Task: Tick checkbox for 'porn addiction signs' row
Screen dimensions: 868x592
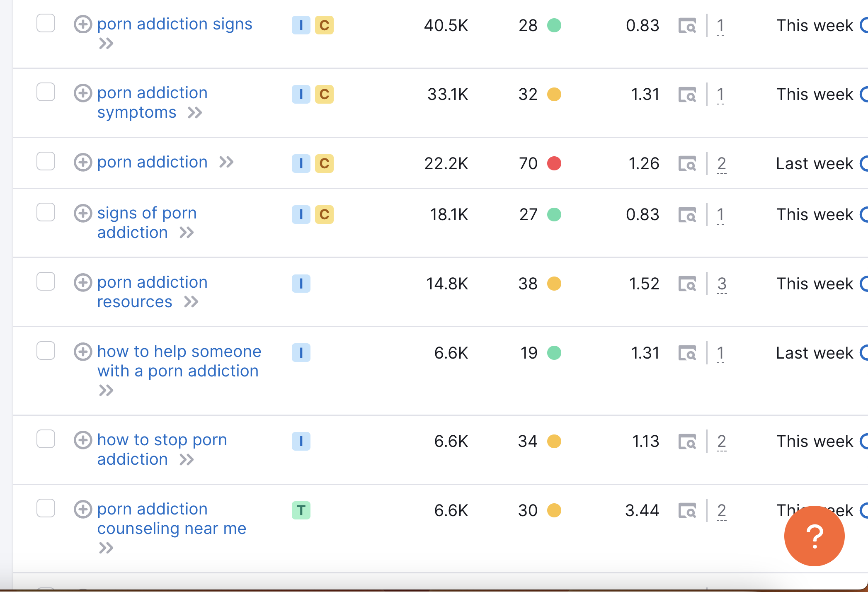Action: (46, 23)
